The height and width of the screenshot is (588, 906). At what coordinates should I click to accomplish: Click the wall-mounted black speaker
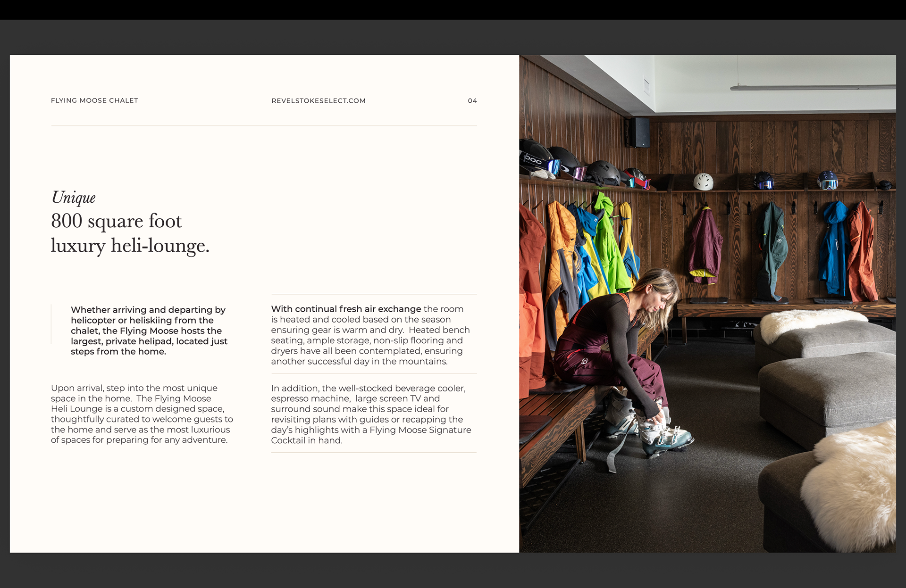(639, 133)
